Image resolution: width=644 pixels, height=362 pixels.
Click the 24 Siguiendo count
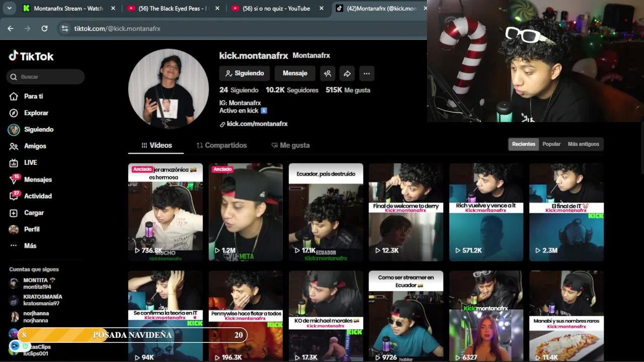click(x=239, y=90)
